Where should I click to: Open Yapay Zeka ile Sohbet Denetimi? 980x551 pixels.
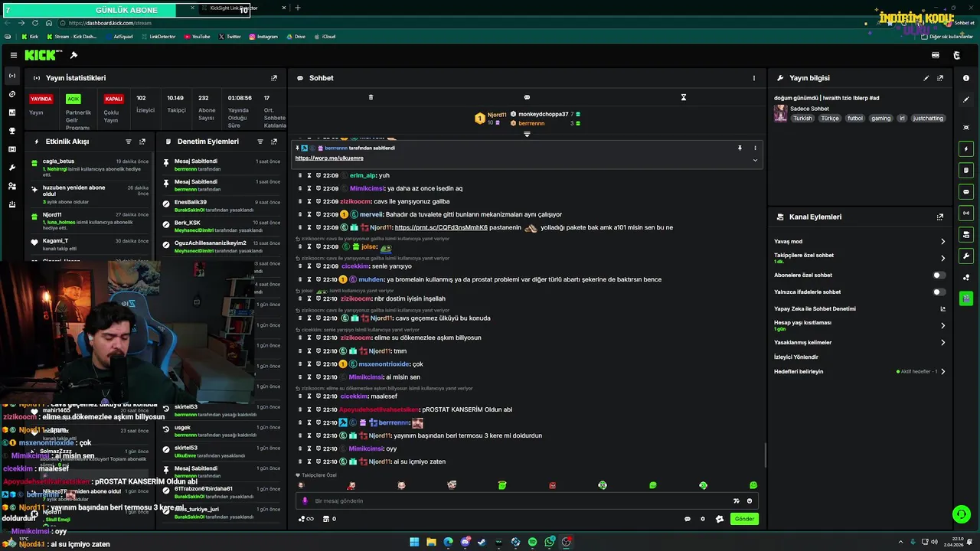point(860,308)
